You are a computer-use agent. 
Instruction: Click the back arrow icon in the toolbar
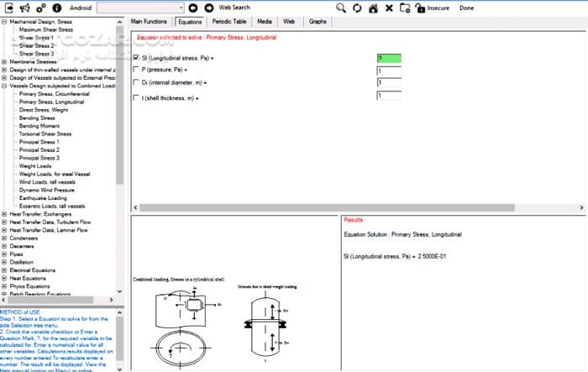(x=193, y=8)
